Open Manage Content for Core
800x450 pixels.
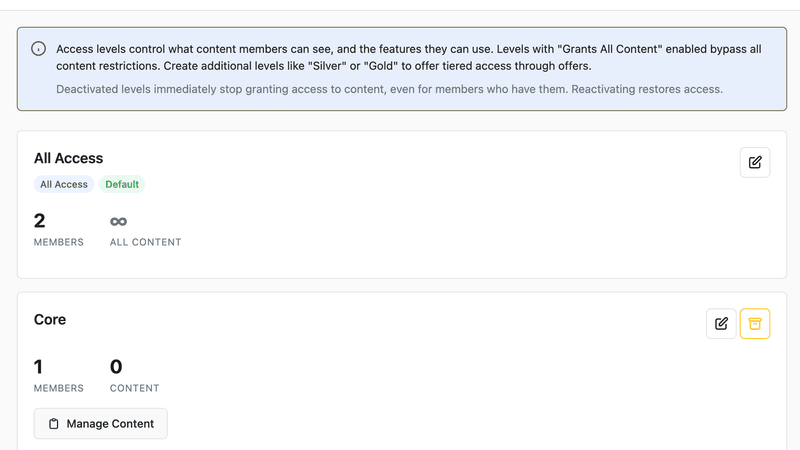click(x=101, y=423)
